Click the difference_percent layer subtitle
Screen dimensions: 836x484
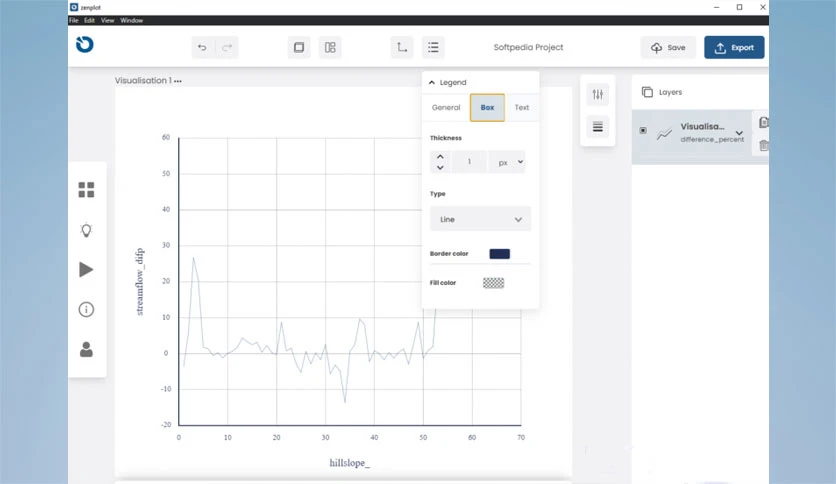(712, 140)
